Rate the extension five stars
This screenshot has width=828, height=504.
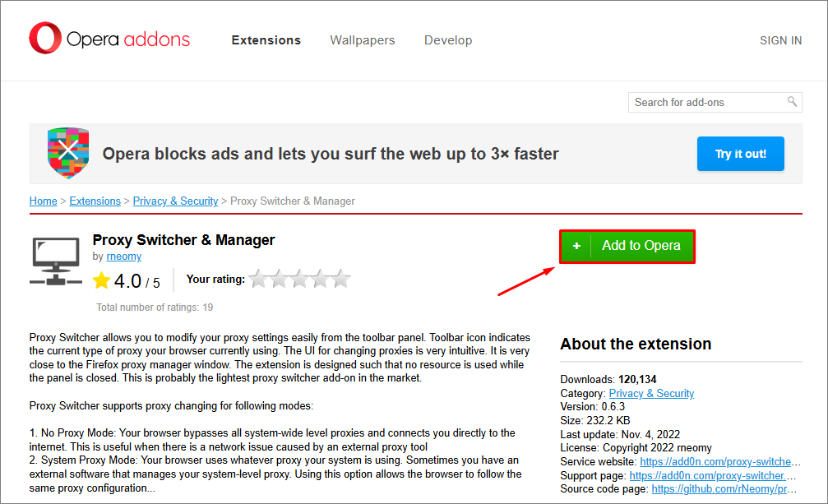[x=341, y=279]
